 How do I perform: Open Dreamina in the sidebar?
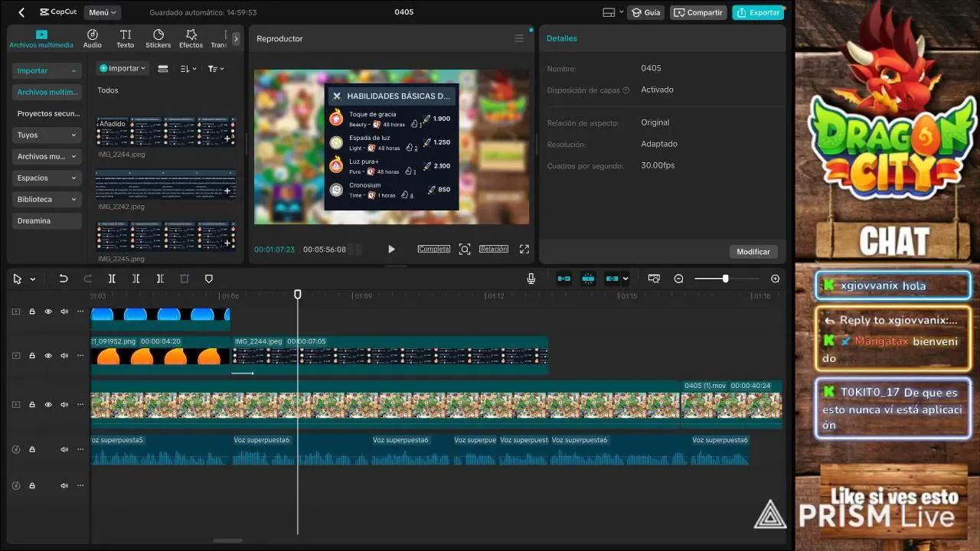(x=47, y=220)
